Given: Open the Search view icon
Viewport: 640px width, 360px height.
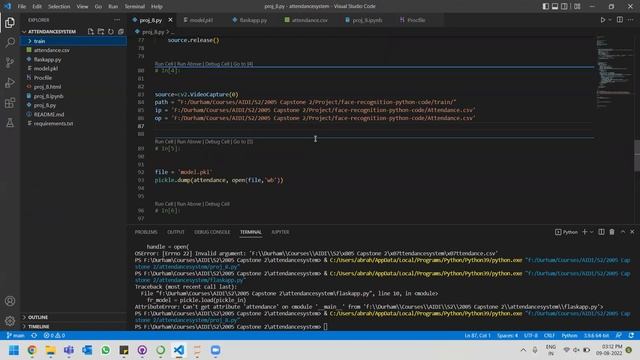Looking at the screenshot, I should (10, 42).
